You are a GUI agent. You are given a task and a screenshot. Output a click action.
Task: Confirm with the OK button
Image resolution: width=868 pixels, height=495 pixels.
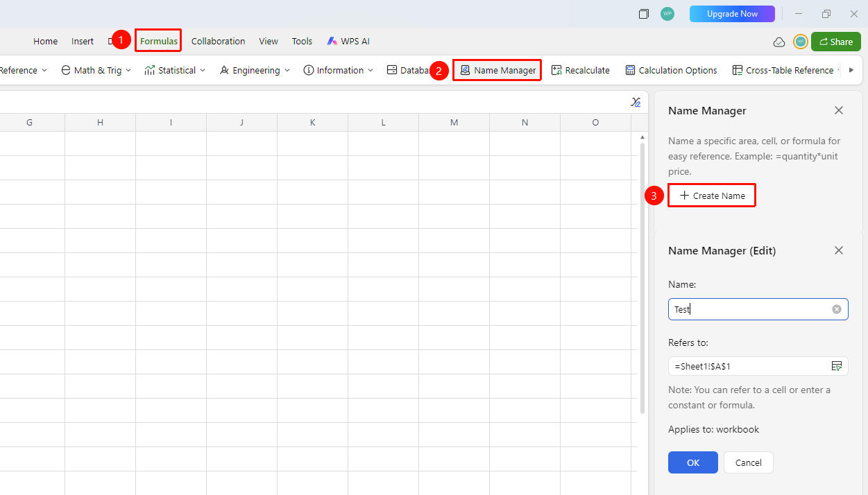[x=693, y=462]
